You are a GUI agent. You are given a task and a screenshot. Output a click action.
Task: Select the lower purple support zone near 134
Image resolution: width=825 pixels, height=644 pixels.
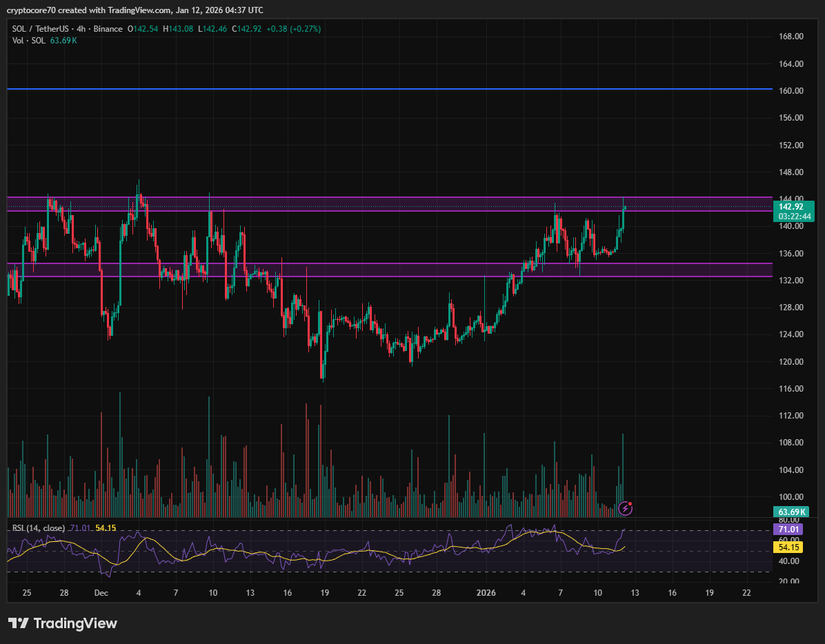point(389,270)
